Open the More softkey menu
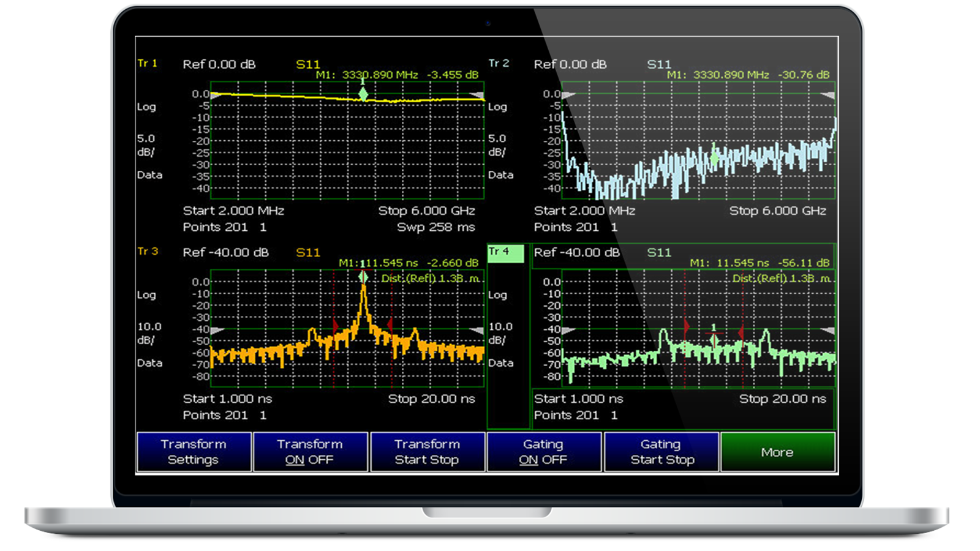Viewport: 980px width, 551px height. coord(778,452)
